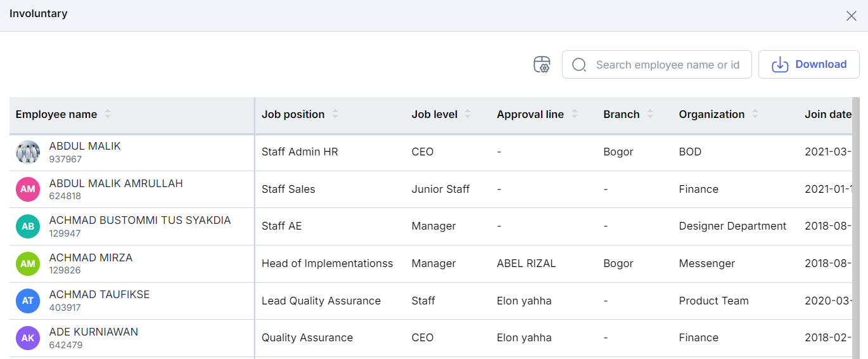
Task: Close the Involuntary dialog
Action: point(852,16)
